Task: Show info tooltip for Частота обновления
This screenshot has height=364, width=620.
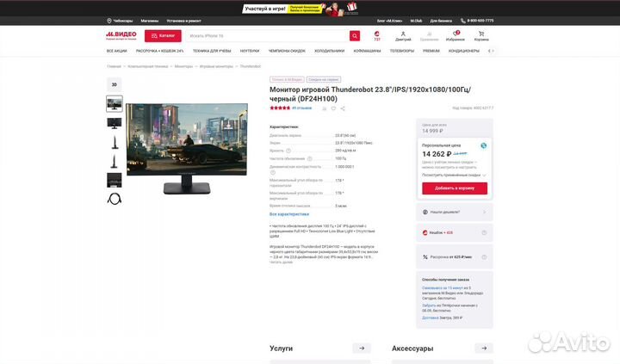Action: coord(310,158)
